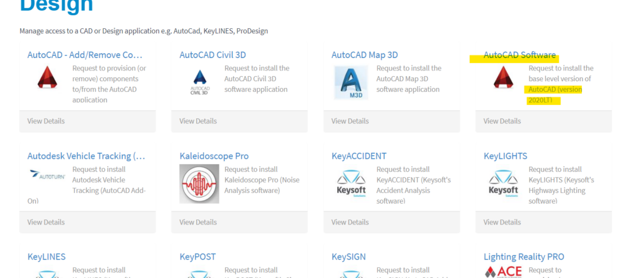View Details for AutoCAD Software
This screenshot has width=644, height=278.
(x=502, y=121)
